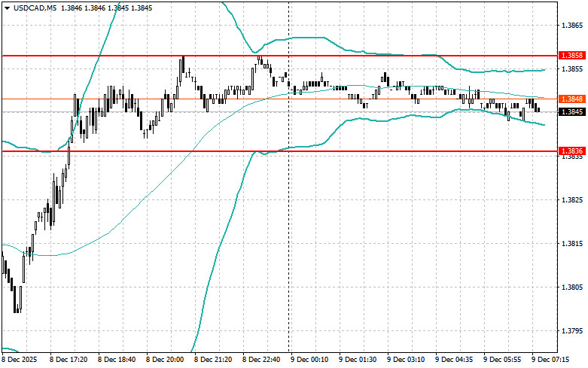Click the 8 Dec 22:40 time label
The image size is (588, 368).
pos(261,360)
